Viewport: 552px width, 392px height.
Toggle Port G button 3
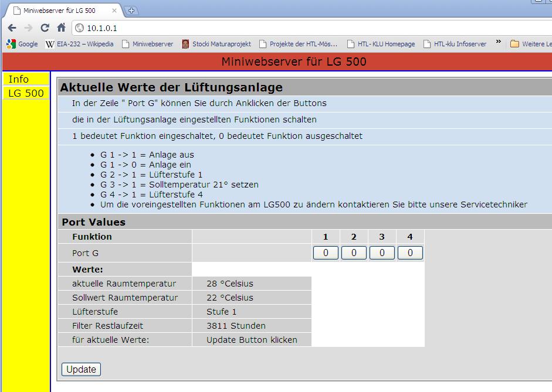tap(382, 253)
